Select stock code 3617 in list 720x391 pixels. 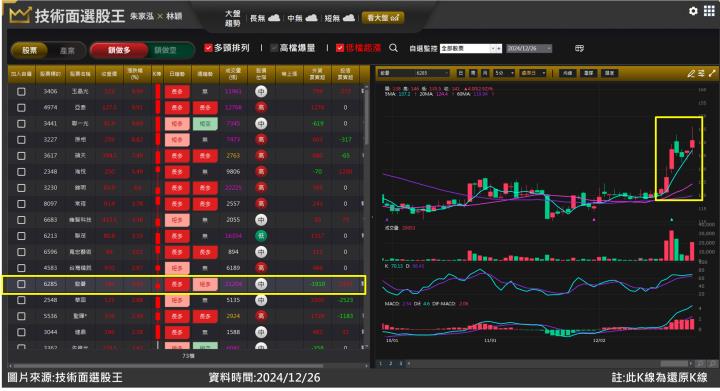click(50, 156)
